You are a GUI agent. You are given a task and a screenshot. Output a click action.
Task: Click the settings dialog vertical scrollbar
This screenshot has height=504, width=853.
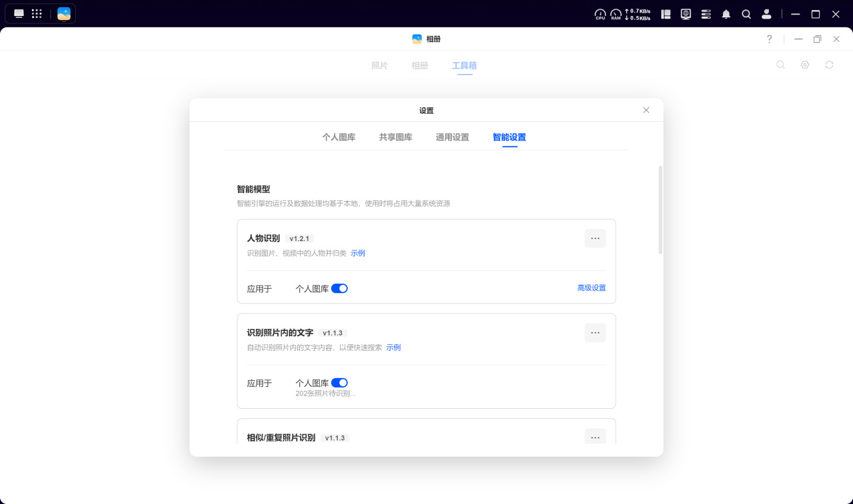pyautogui.click(x=660, y=210)
